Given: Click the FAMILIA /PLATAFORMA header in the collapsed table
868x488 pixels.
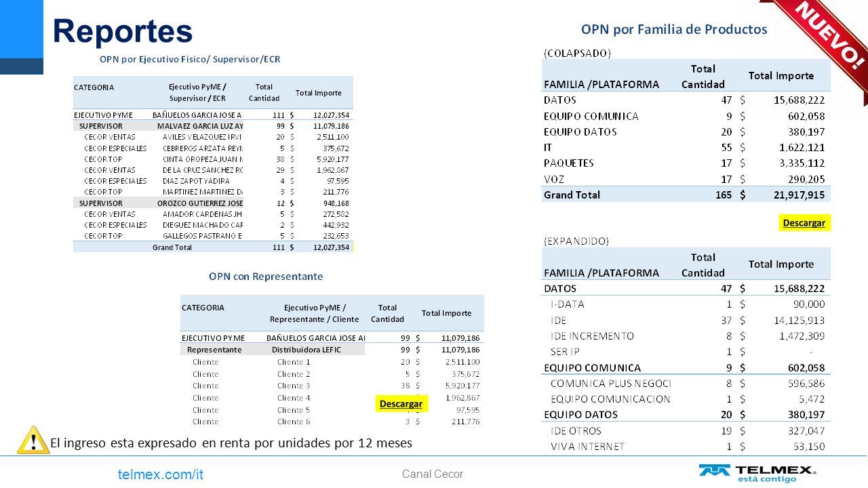Looking at the screenshot, I should coord(601,85).
